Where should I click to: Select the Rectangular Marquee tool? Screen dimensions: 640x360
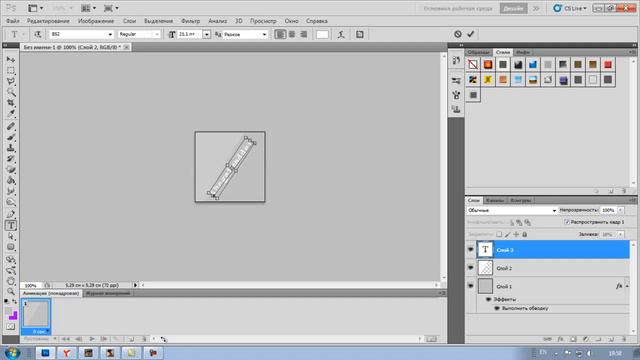point(11,70)
